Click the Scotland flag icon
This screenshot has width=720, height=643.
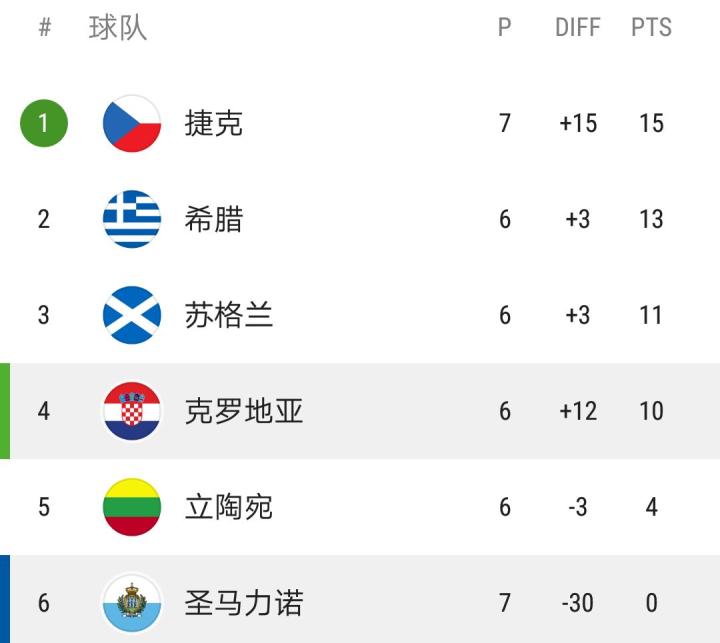point(132,315)
